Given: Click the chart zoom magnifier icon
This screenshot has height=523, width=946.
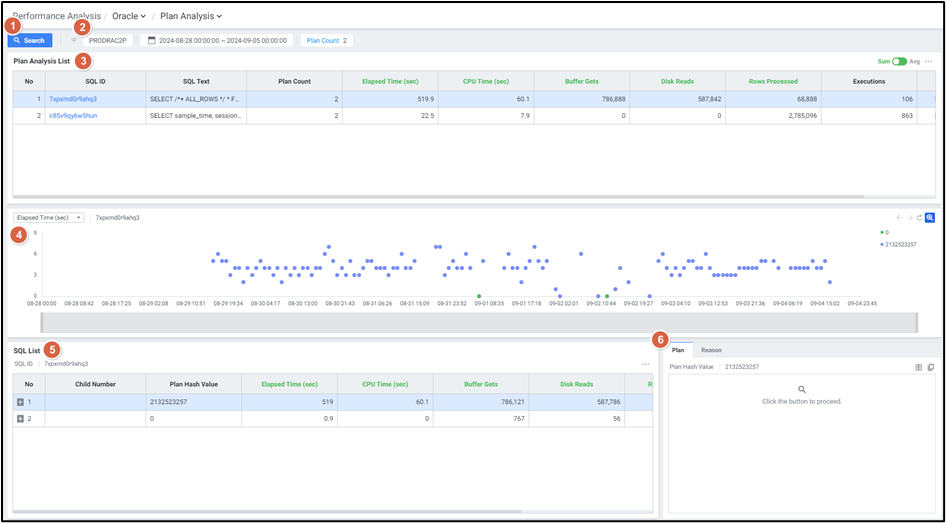Looking at the screenshot, I should coord(929,217).
